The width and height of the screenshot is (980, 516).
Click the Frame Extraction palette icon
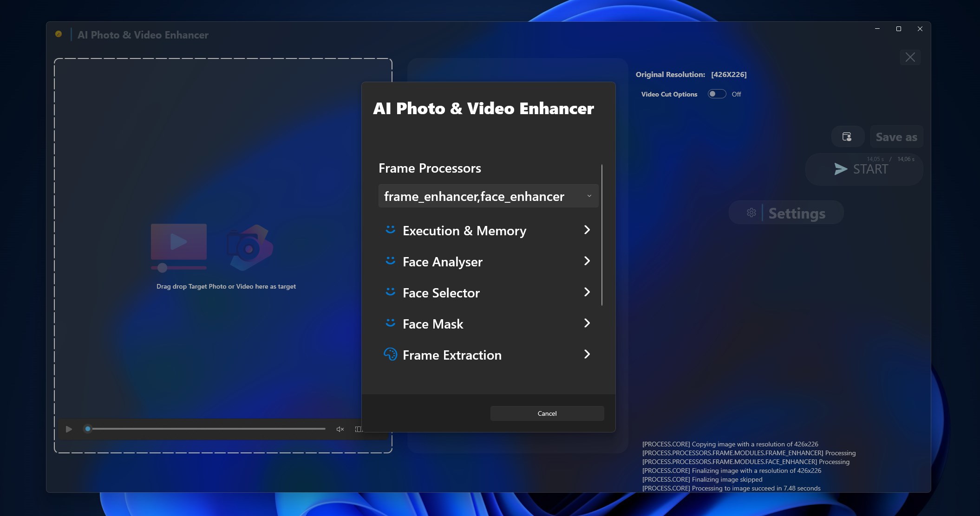[390, 354]
